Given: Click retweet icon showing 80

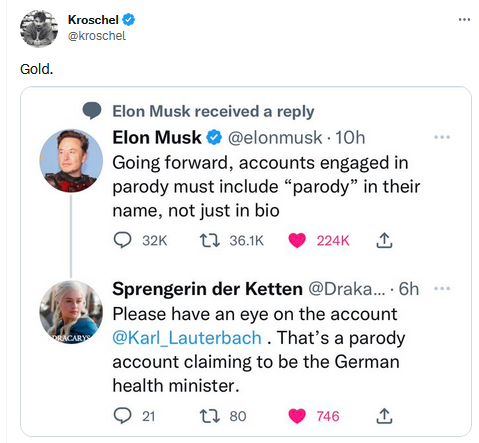Looking at the screenshot, I should click(x=209, y=416).
